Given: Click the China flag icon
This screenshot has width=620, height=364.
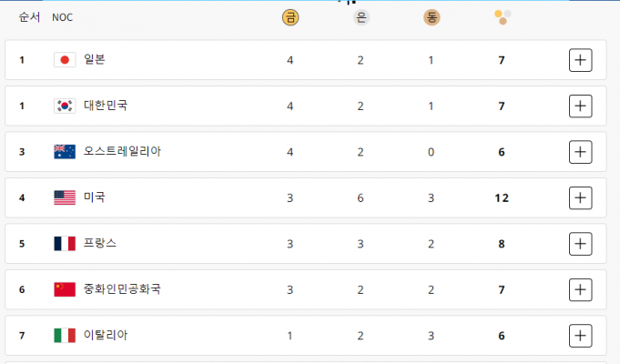Looking at the screenshot, I should tap(65, 289).
